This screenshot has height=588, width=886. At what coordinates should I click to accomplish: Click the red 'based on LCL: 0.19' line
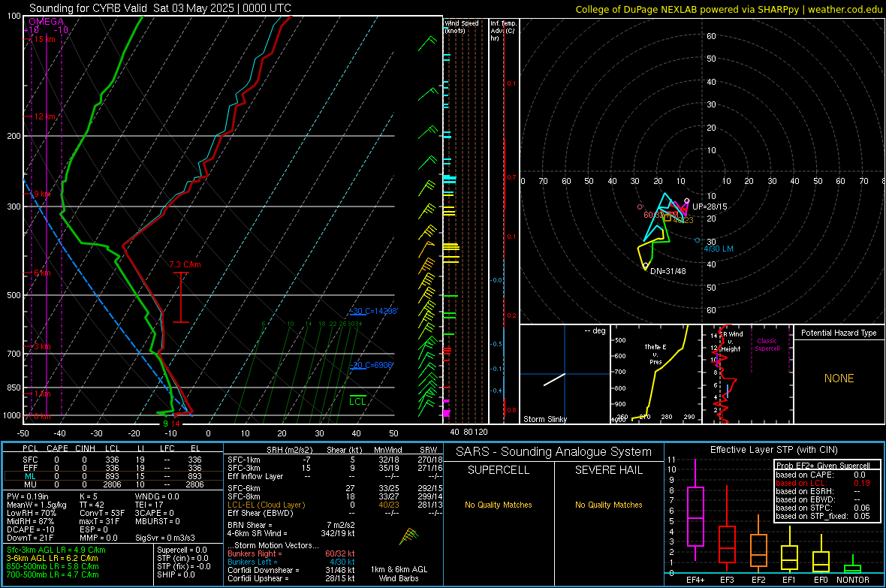tap(823, 483)
